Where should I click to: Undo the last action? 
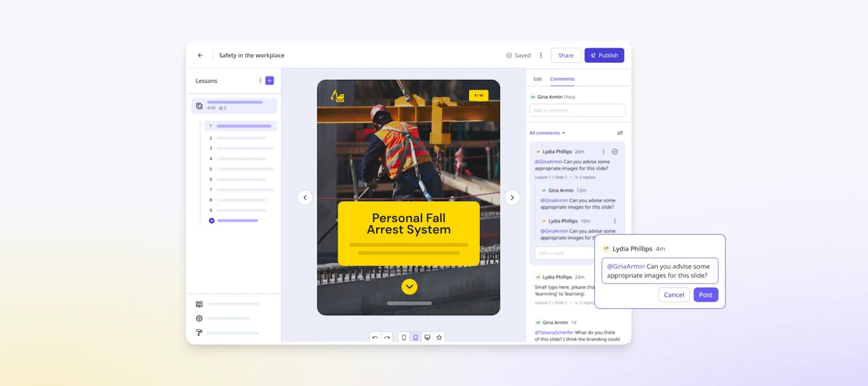pyautogui.click(x=375, y=337)
